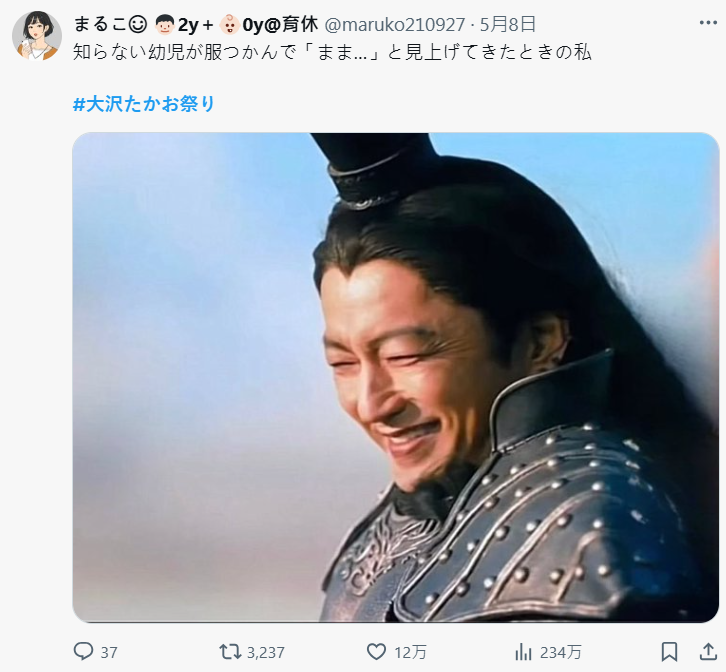Click the baby face emoji beside 0y
Screen dimensions: 726x672
[x=229, y=25]
